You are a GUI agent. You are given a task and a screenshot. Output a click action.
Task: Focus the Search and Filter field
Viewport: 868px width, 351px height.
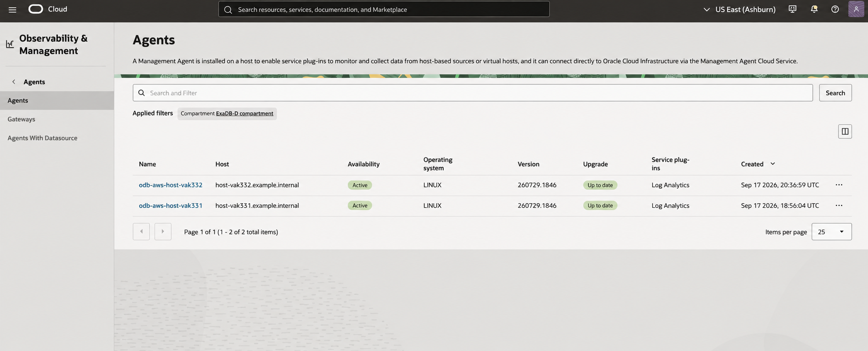pyautogui.click(x=473, y=93)
